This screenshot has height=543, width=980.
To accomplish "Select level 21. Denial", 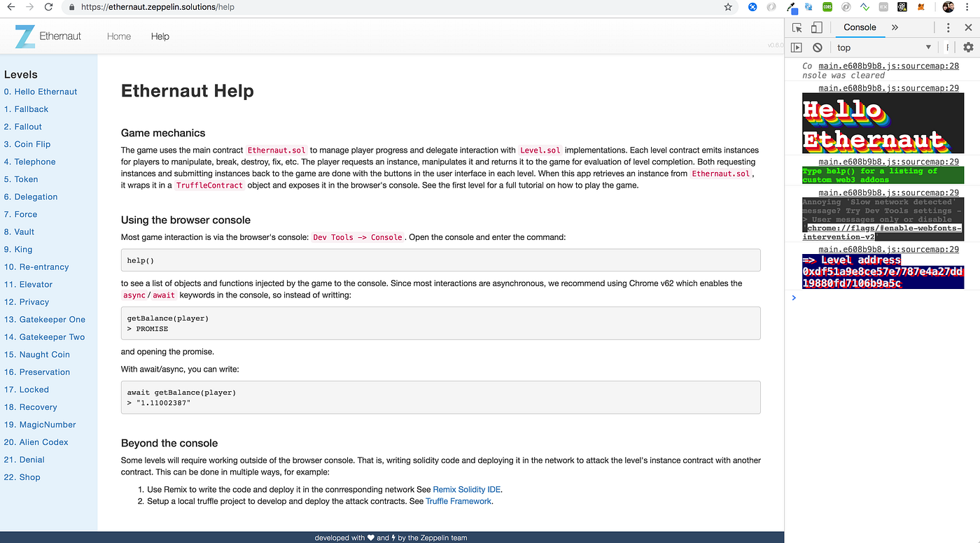I will (x=24, y=459).
